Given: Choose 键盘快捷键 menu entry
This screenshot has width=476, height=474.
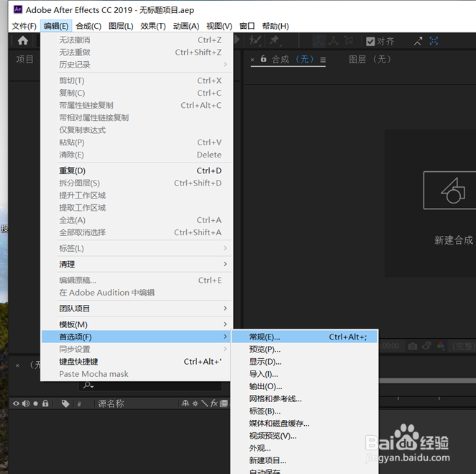Looking at the screenshot, I should coord(137,362).
